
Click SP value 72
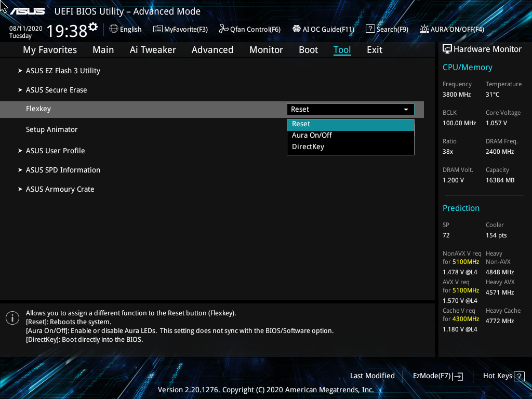click(x=446, y=235)
